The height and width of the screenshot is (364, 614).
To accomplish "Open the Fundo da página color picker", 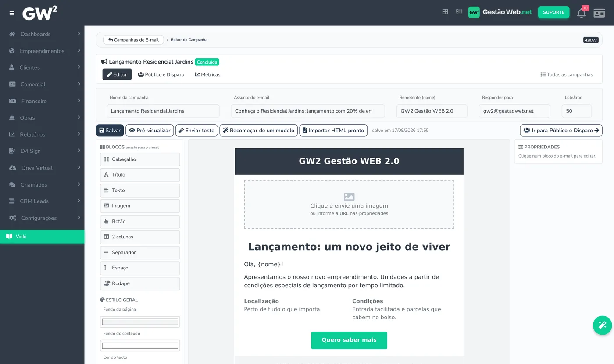I will coord(140,322).
